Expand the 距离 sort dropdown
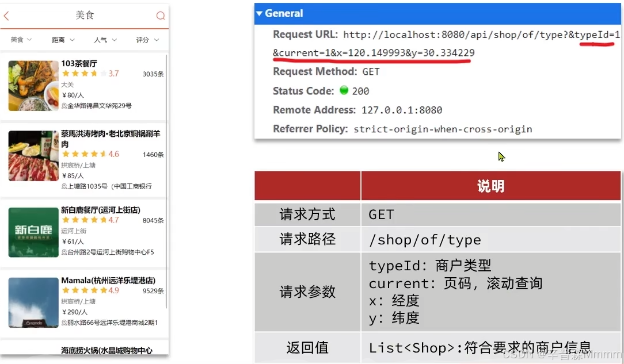Screen dimensions: 624x364 [x=63, y=40]
